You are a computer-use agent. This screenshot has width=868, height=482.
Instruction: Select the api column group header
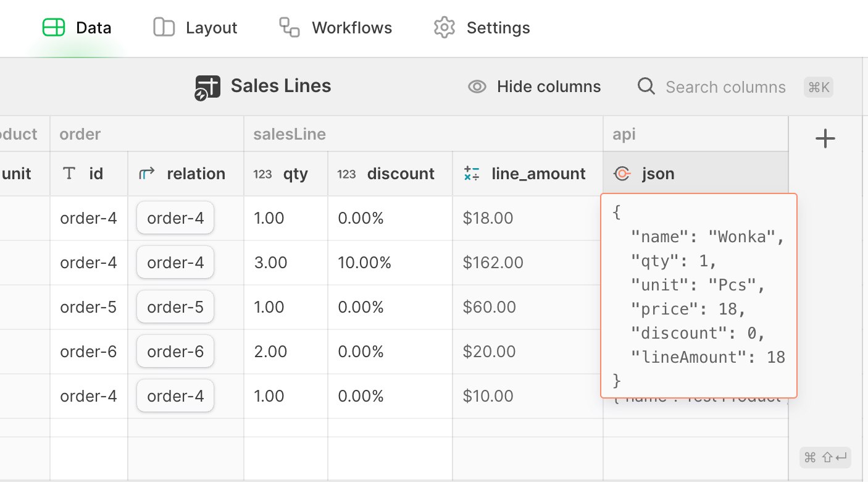696,134
